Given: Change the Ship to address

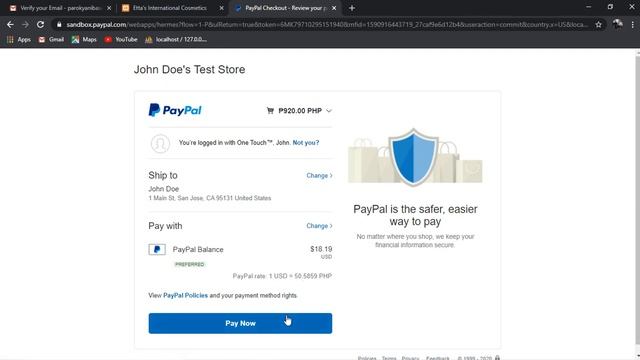Looking at the screenshot, I should pos(319,176).
